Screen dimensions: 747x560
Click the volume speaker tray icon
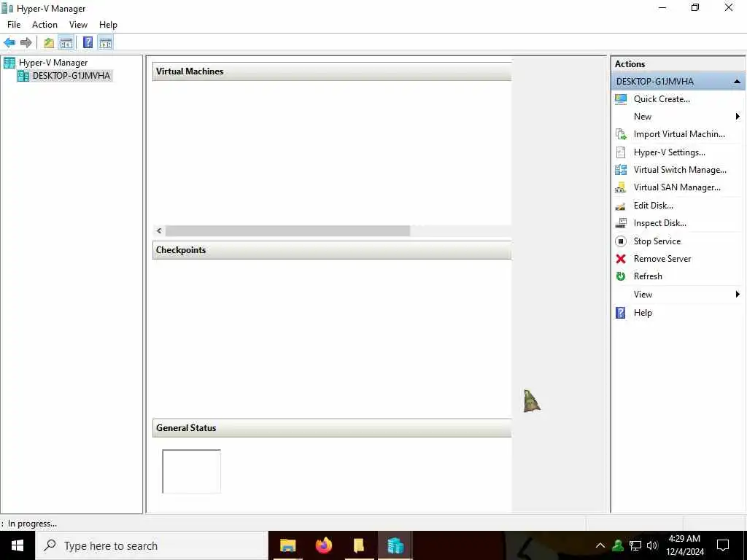pos(652,545)
